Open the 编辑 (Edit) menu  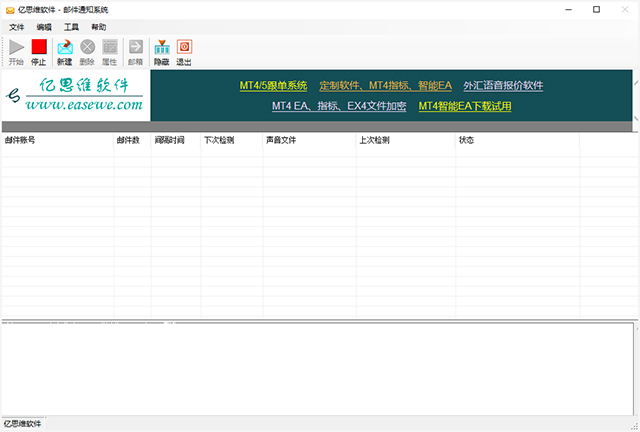tap(44, 27)
